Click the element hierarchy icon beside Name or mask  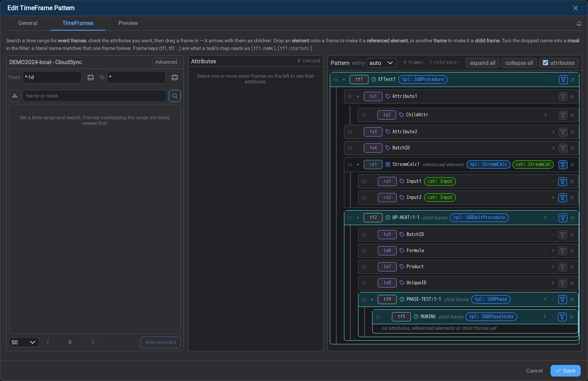15,96
